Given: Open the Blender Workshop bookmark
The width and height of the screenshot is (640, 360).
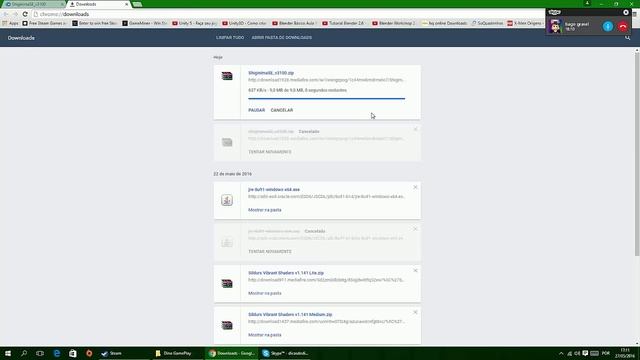Looking at the screenshot, I should tap(394, 23).
